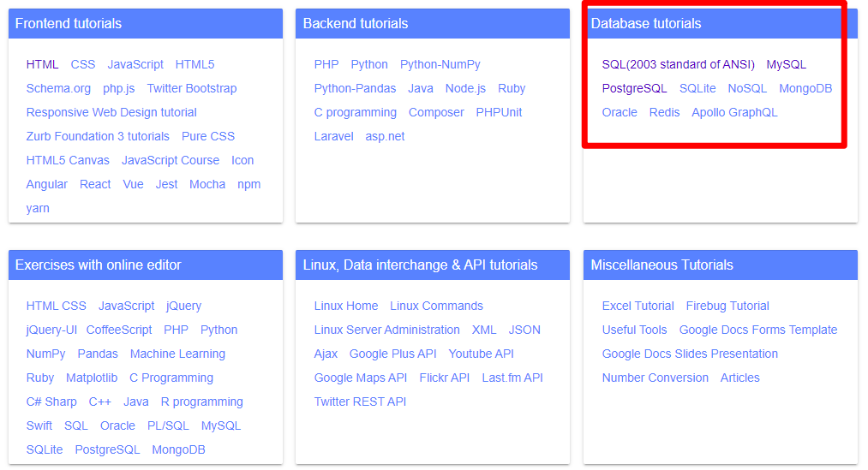Image resolution: width=868 pixels, height=470 pixels.
Task: Open the Apollo GraphQL tutorial
Action: 734,112
